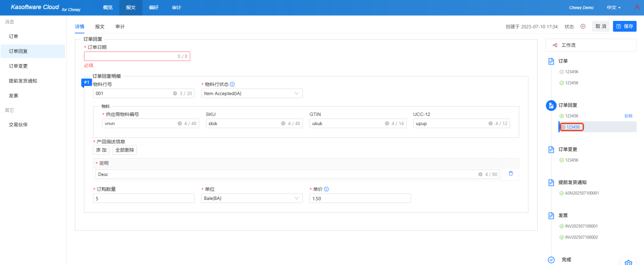Click the 全部删除 button
The width and height of the screenshot is (644, 265).
point(125,150)
